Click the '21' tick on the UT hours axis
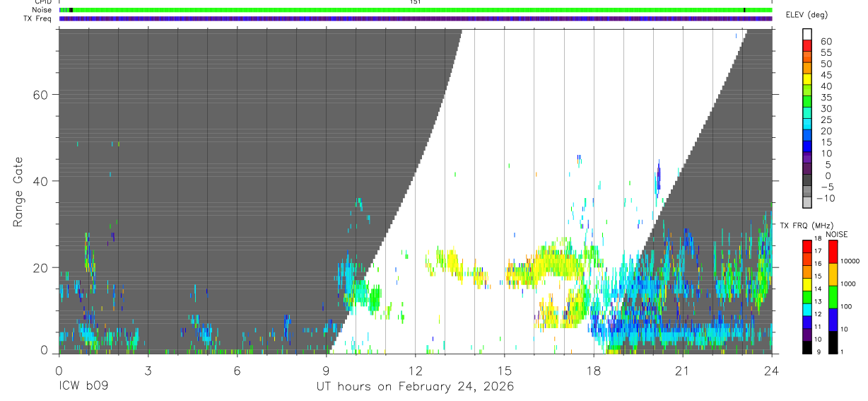The image size is (868, 401). point(682,371)
